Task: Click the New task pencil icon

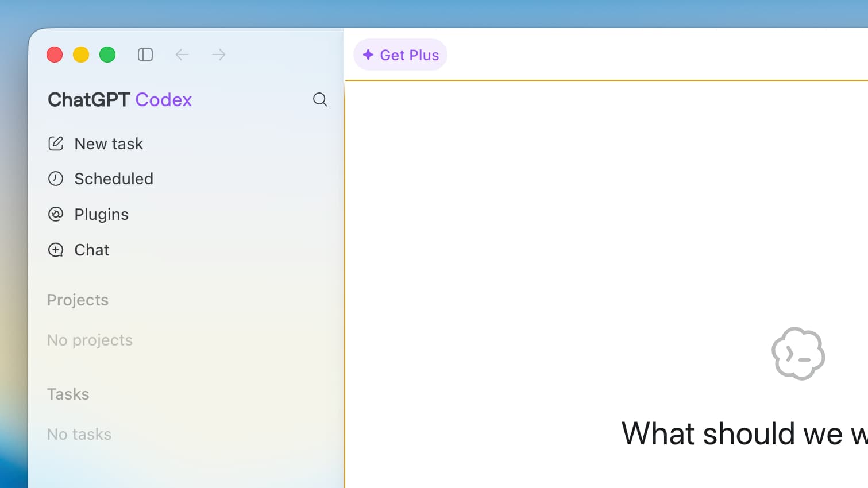Action: pyautogui.click(x=56, y=144)
